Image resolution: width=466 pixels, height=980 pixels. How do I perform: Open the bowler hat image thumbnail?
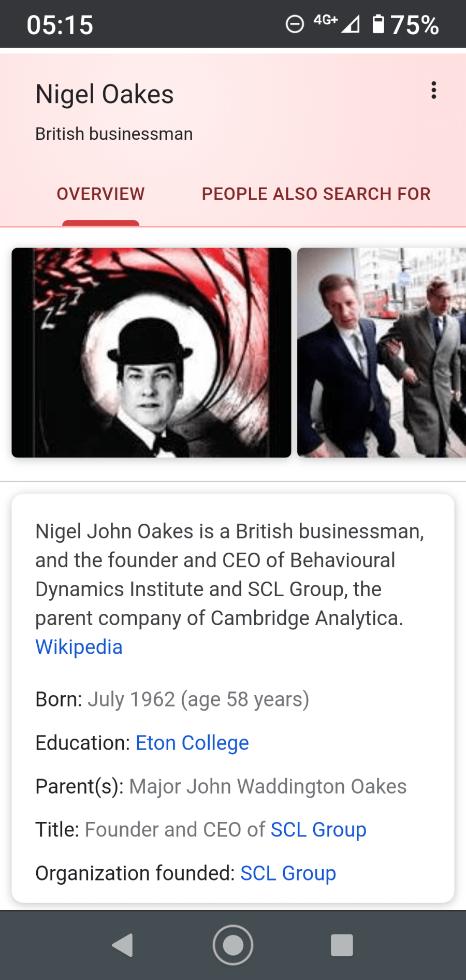click(151, 353)
